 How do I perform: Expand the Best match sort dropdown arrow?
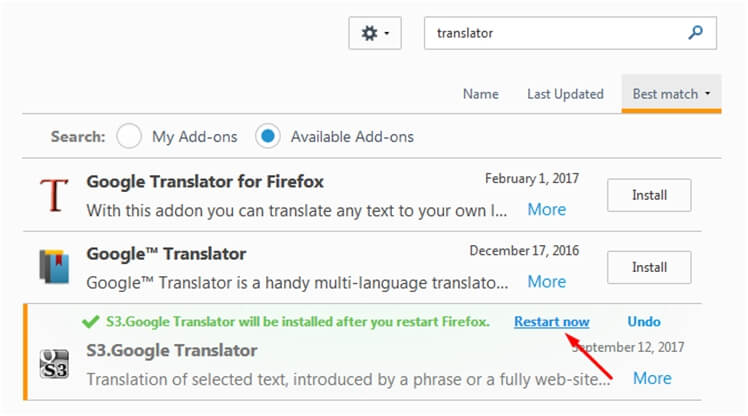(707, 94)
